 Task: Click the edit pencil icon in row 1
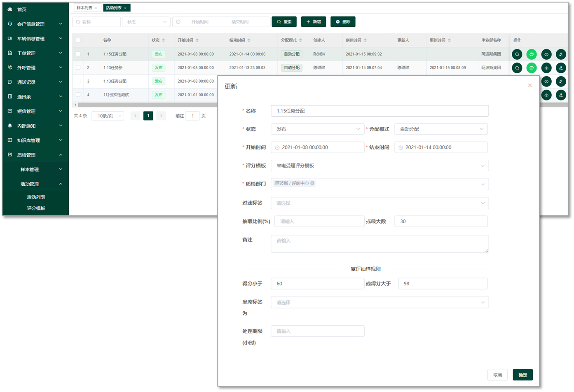[x=560, y=54]
